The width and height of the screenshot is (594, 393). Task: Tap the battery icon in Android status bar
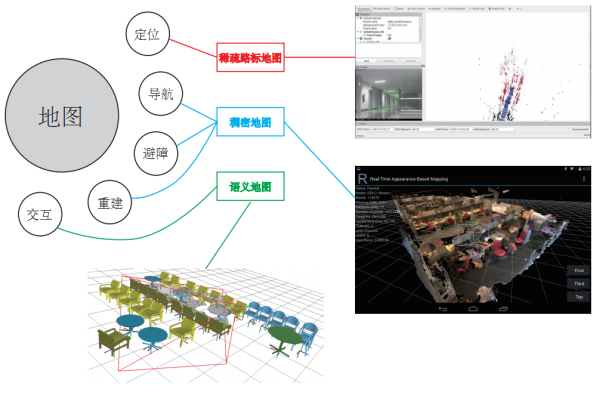[580, 169]
